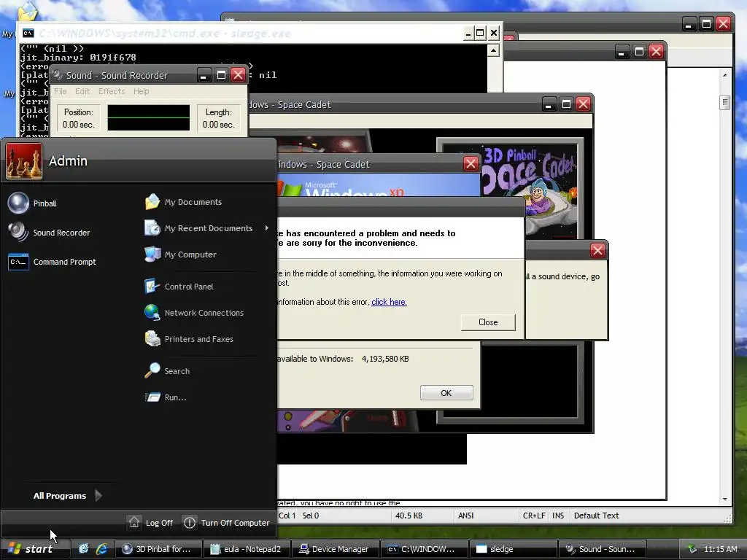Maximize the Sound Recorder window
This screenshot has height=560, width=747.
tap(221, 75)
